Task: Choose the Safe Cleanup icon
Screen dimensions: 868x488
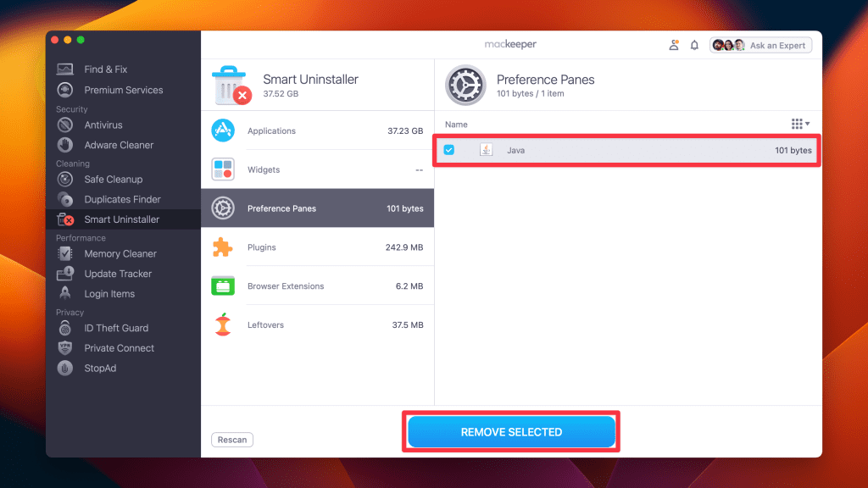Action: point(64,180)
